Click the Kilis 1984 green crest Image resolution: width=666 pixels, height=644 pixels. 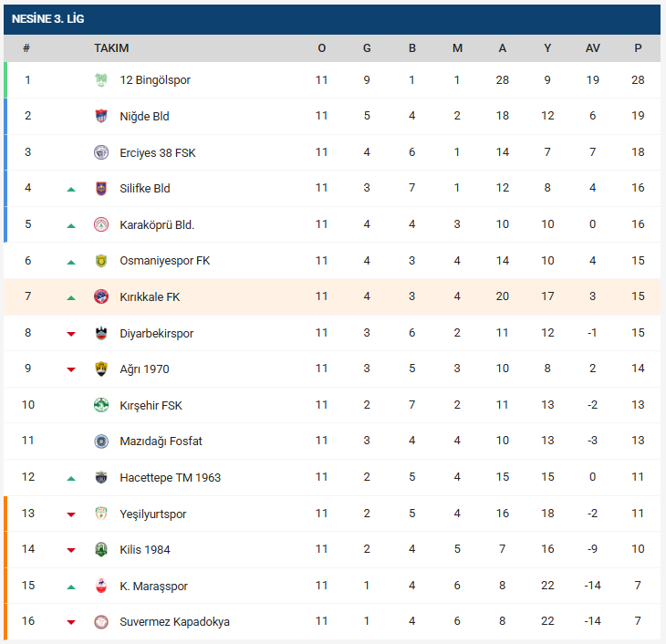coord(101,550)
